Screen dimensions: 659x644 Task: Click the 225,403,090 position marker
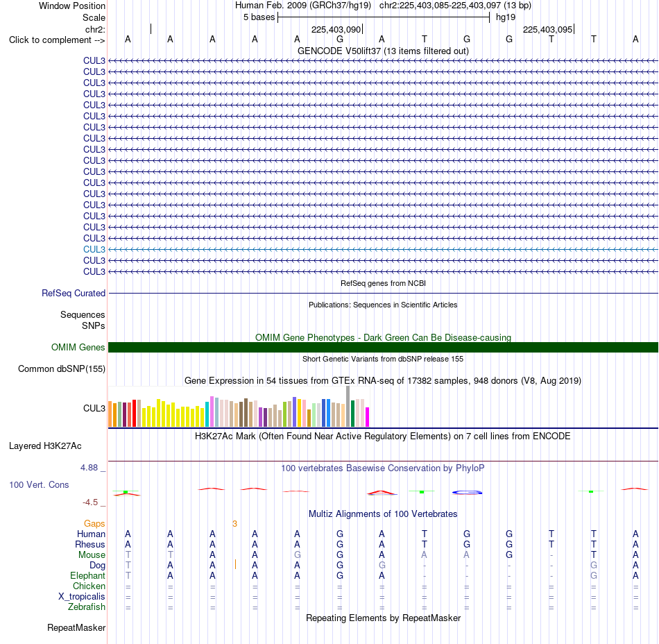tap(336, 29)
